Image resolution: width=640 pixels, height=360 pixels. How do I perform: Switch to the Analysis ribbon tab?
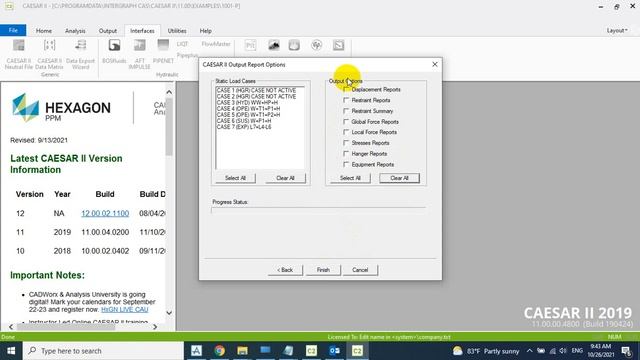(75, 31)
